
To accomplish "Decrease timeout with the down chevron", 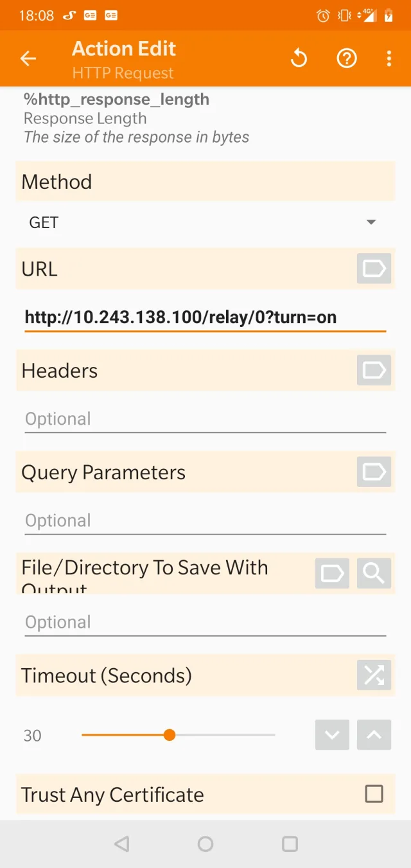I will pyautogui.click(x=332, y=734).
